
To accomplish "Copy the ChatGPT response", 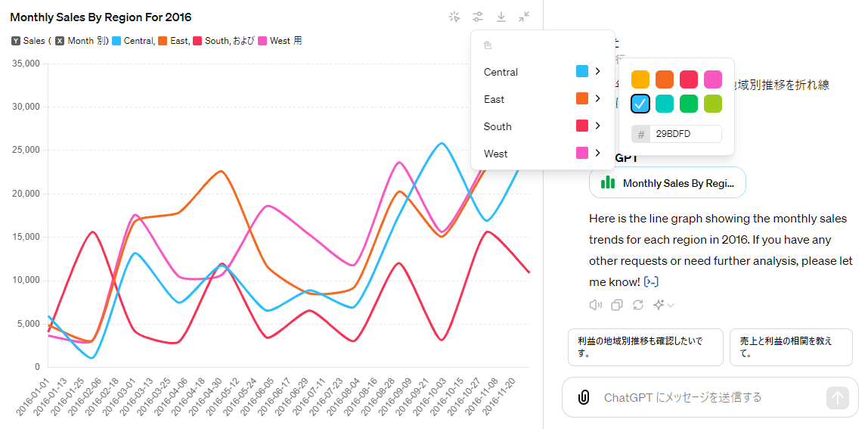I will (617, 305).
